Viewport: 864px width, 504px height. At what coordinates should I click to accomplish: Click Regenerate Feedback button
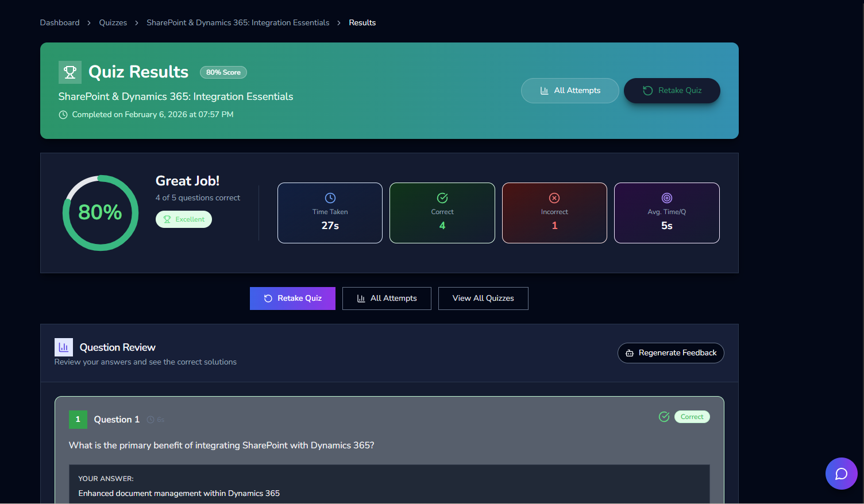pyautogui.click(x=670, y=353)
